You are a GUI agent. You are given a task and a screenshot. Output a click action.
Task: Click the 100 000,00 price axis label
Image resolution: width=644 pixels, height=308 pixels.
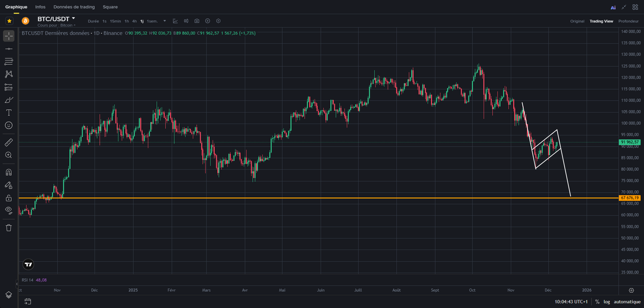tap(630, 124)
